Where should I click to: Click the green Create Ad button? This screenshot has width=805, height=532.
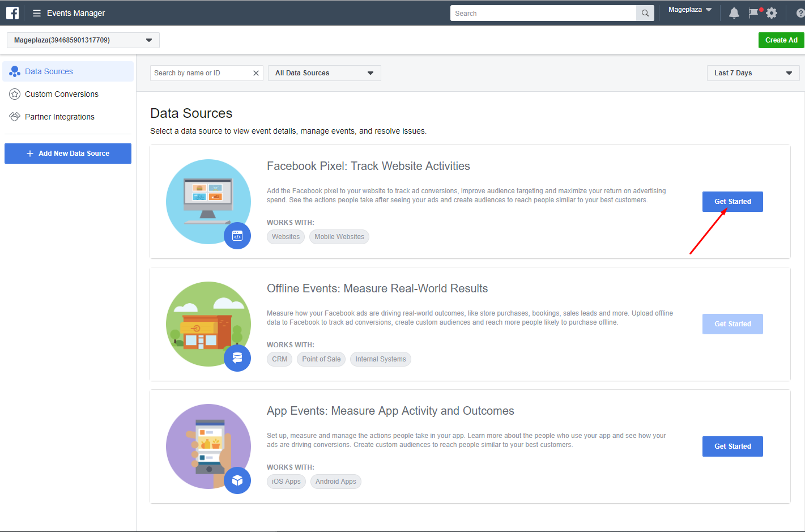click(781, 40)
